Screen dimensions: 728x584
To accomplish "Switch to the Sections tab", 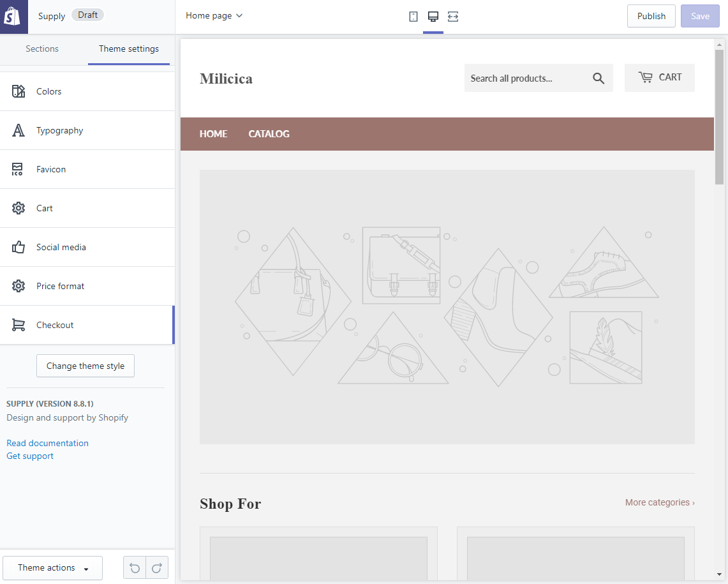I will coord(42,49).
